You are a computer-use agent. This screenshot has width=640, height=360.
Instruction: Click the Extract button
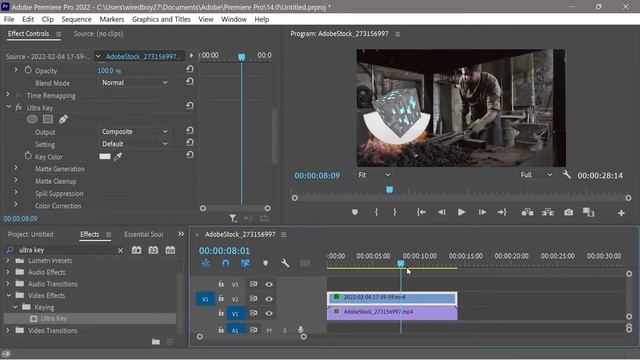point(548,212)
